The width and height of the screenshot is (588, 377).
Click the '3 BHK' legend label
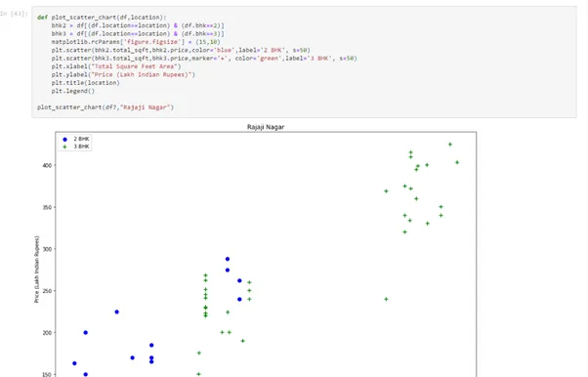pyautogui.click(x=81, y=147)
